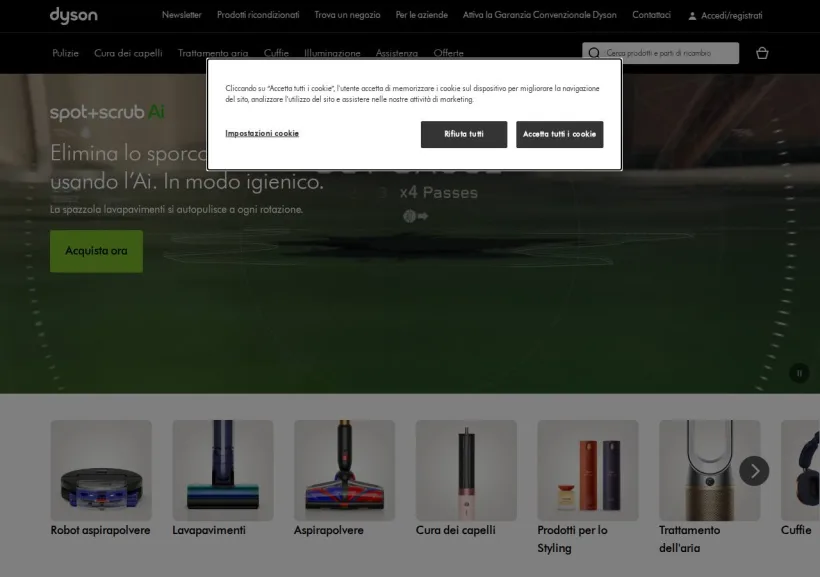The width and height of the screenshot is (820, 577).
Task: Open the Cuffie menu
Action: coord(276,53)
